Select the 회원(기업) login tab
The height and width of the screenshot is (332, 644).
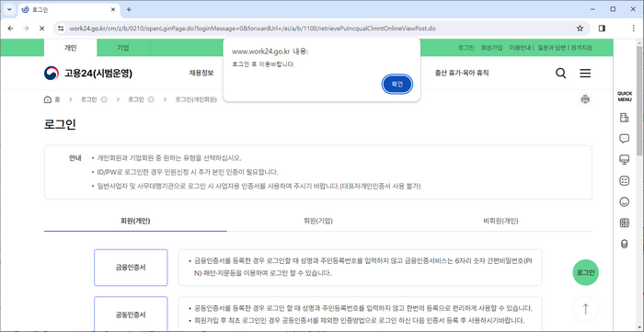click(318, 221)
